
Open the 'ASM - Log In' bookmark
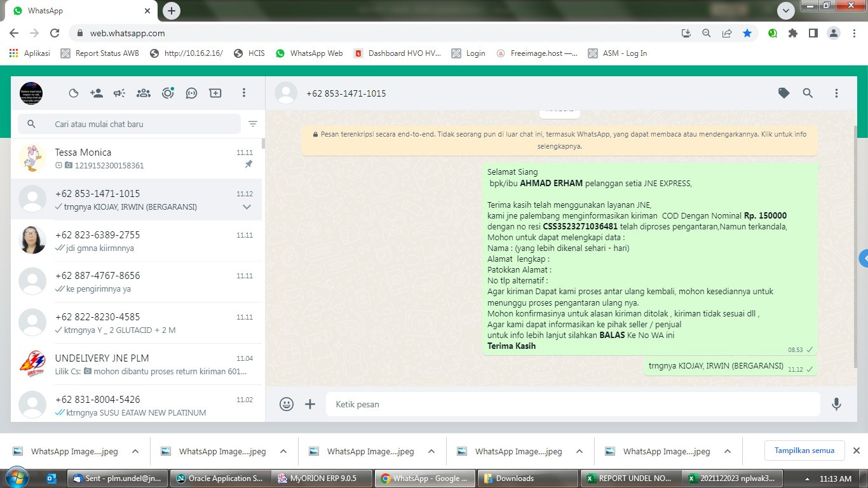click(x=618, y=53)
